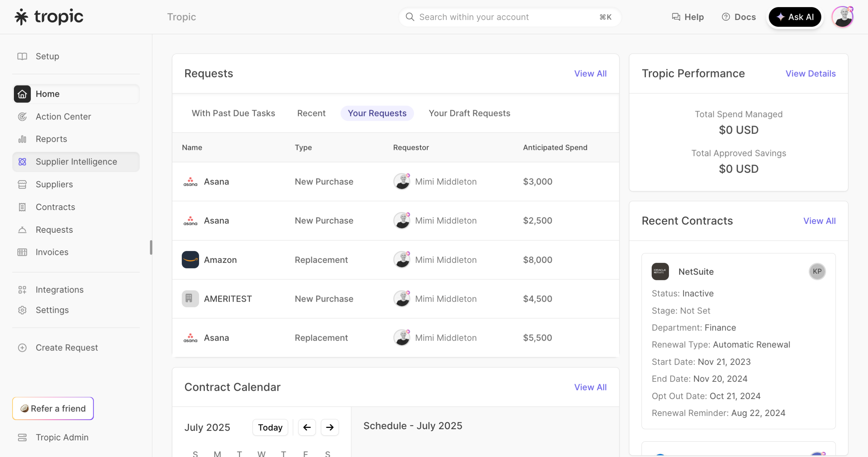Click the Contracts document icon
Image resolution: width=868 pixels, height=457 pixels.
click(22, 207)
